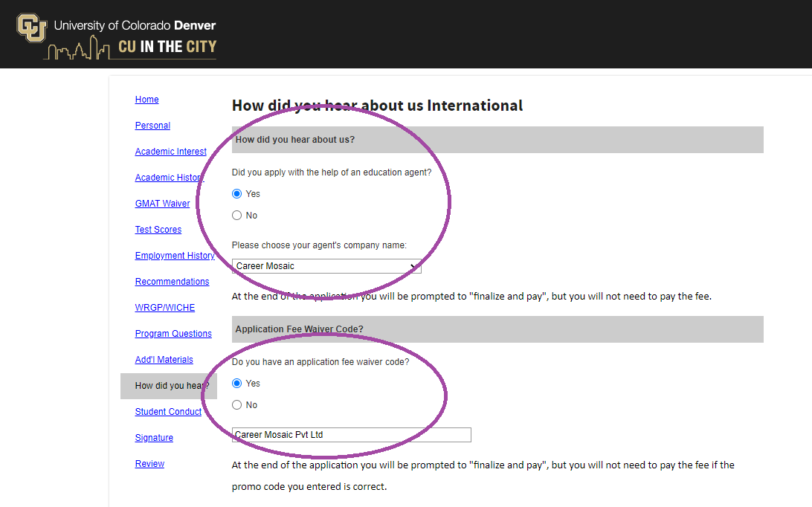Open the GMAT Waiver section

(x=162, y=204)
